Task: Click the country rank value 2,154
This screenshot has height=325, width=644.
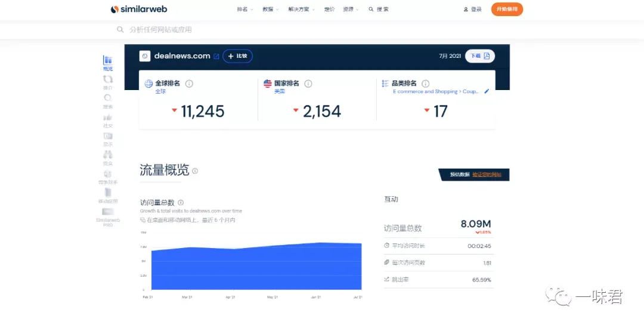Action: pyautogui.click(x=321, y=112)
